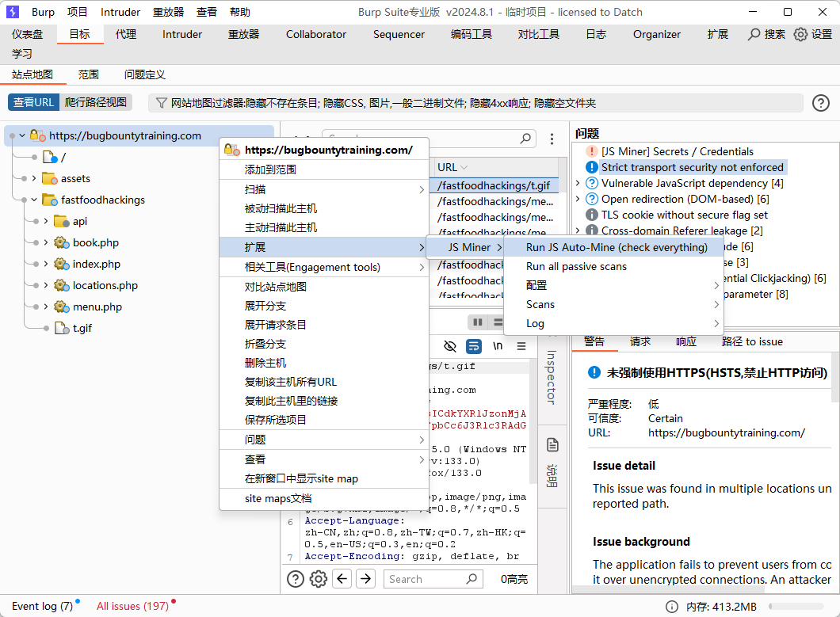Click the memory info icon in status bar
The width and height of the screenshot is (840, 617).
(x=671, y=607)
